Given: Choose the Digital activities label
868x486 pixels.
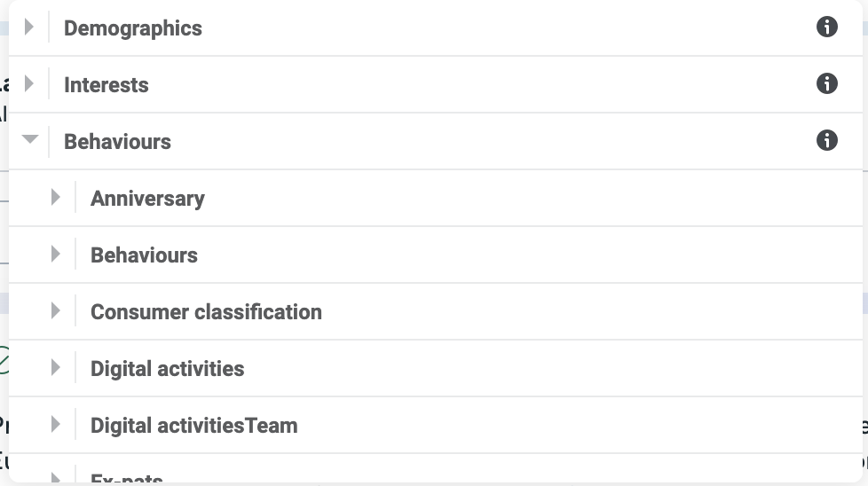Looking at the screenshot, I should (x=167, y=369).
